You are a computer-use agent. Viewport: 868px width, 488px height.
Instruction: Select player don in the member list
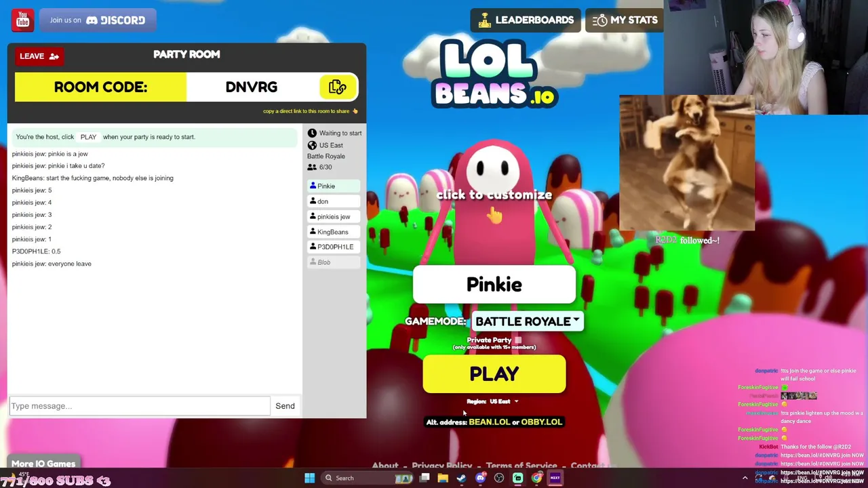point(333,201)
